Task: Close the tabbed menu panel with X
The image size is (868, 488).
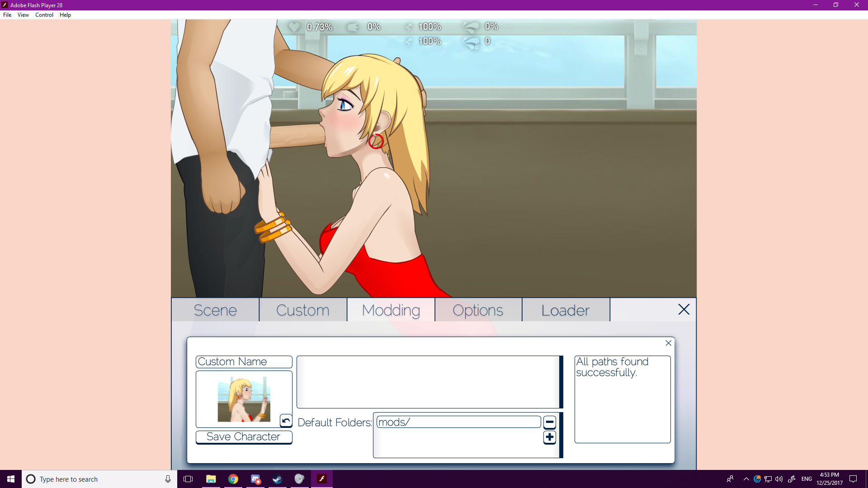Action: click(x=684, y=310)
